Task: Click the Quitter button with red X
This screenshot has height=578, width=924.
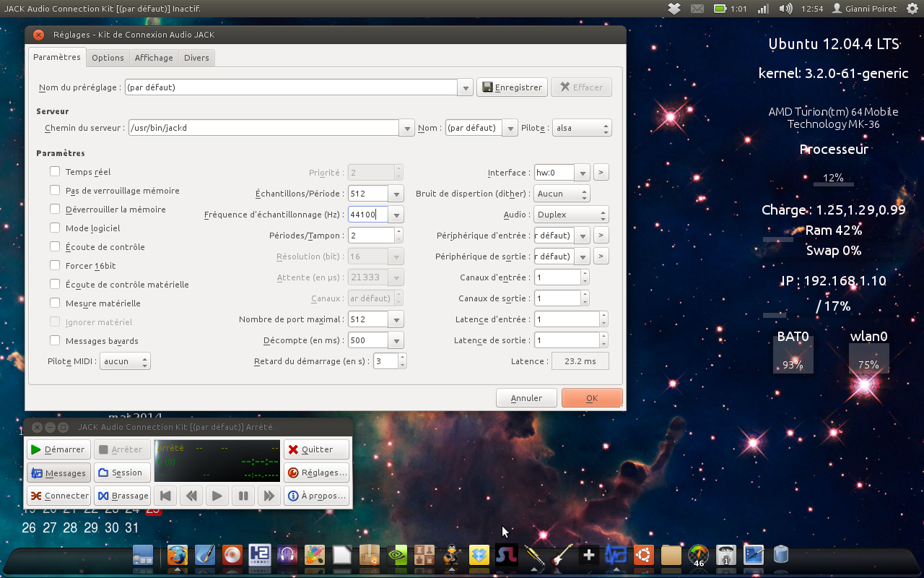Action: pyautogui.click(x=316, y=449)
